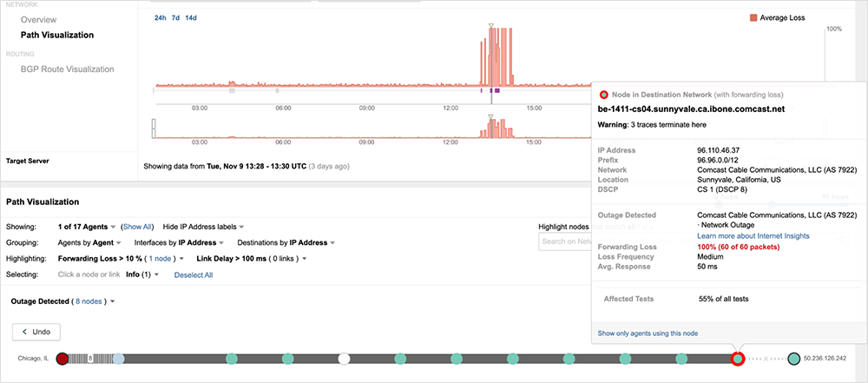
Task: Click Show only agents using this node
Action: pos(648,333)
